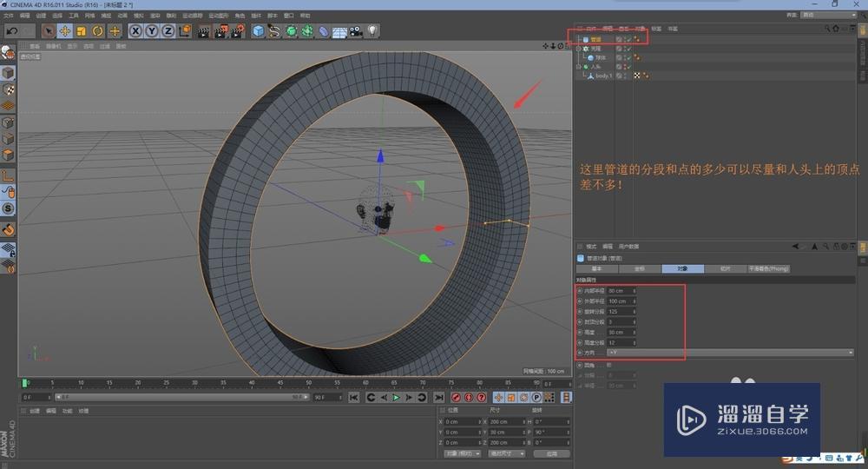This screenshot has width=868, height=469.
Task: Click checkerboard texture tag on body.1
Action: 637,76
